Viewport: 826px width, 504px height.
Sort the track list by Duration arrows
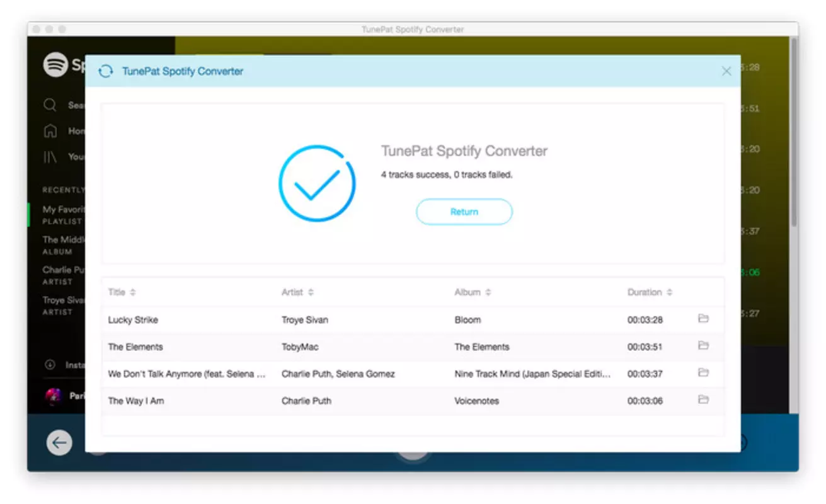(x=669, y=292)
